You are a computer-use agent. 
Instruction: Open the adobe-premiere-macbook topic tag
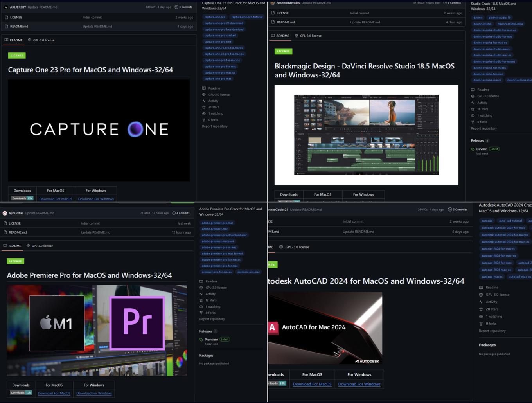pos(218,241)
